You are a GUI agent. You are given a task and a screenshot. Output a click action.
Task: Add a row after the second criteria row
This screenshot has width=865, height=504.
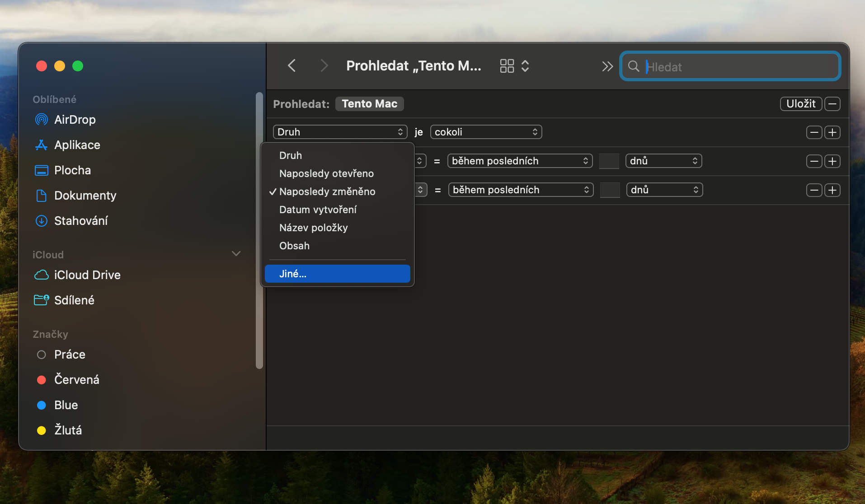(832, 161)
